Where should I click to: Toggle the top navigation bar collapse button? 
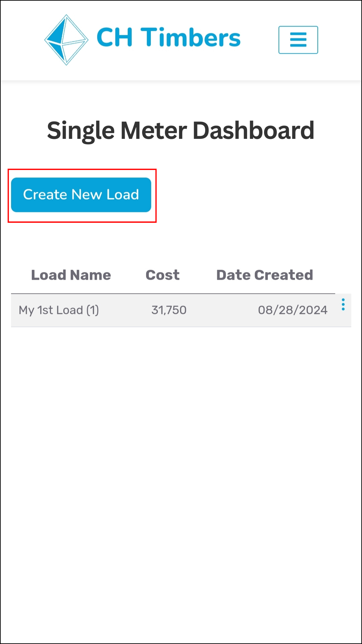(298, 40)
